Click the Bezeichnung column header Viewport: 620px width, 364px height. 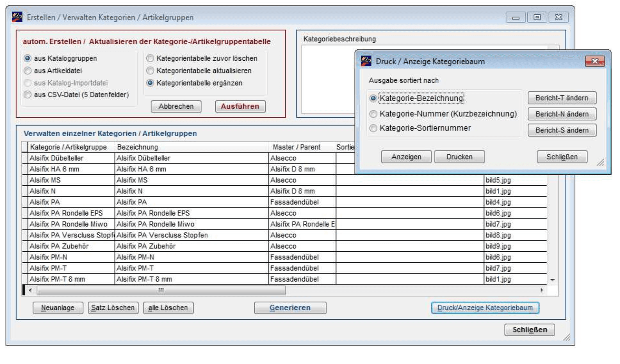pos(191,147)
